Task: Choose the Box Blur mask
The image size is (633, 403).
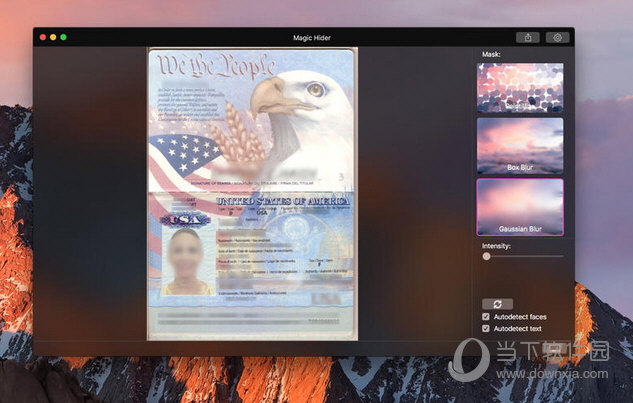Action: coord(520,146)
